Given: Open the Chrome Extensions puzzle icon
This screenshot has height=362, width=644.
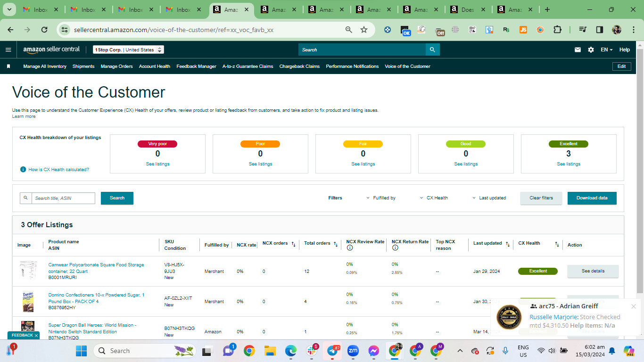Looking at the screenshot, I should click(x=557, y=30).
